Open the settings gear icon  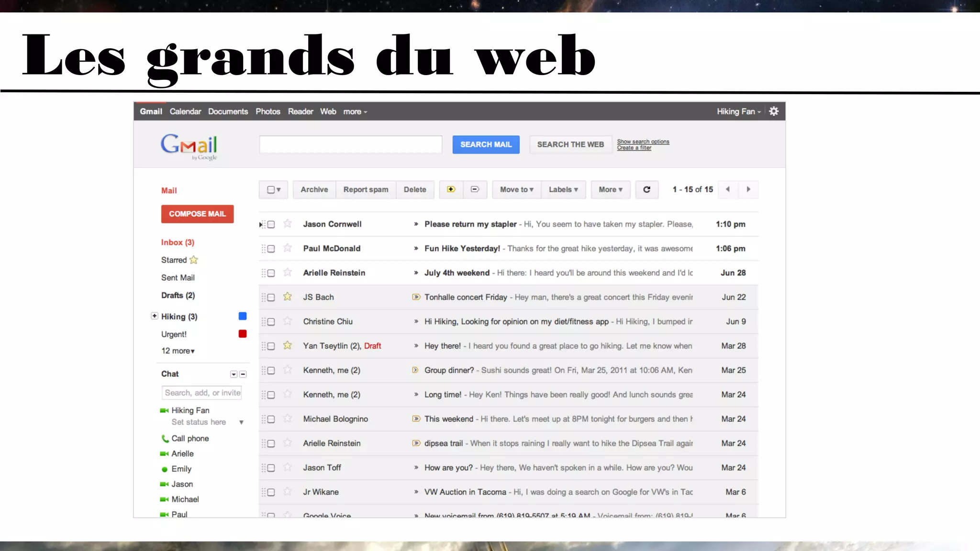pyautogui.click(x=774, y=111)
